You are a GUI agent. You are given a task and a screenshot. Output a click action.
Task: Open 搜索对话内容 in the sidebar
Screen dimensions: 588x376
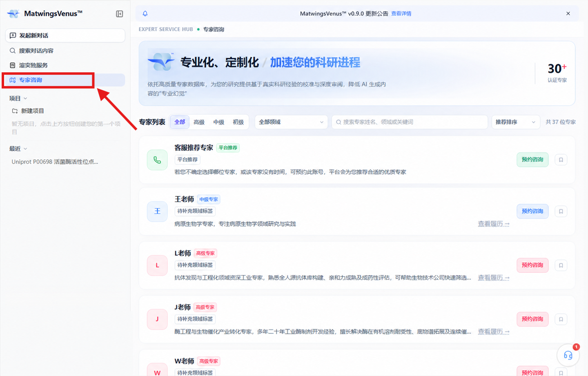65,51
